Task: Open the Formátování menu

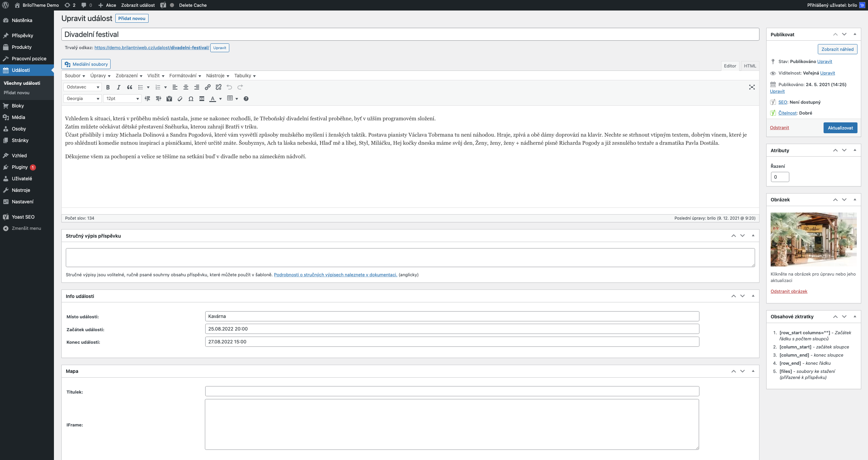Action: 185,76
